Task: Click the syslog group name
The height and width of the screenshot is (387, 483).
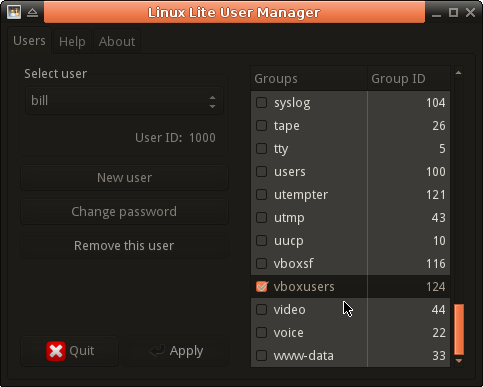Action: click(292, 103)
